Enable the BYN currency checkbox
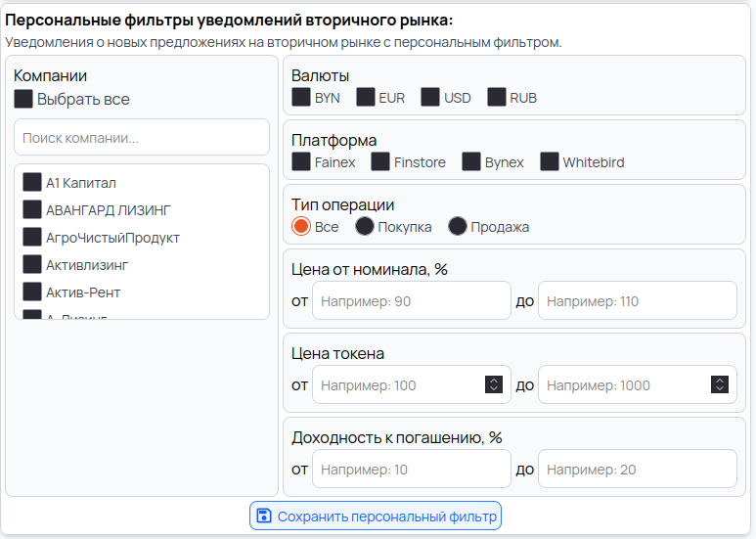The height and width of the screenshot is (539, 756). (x=301, y=97)
